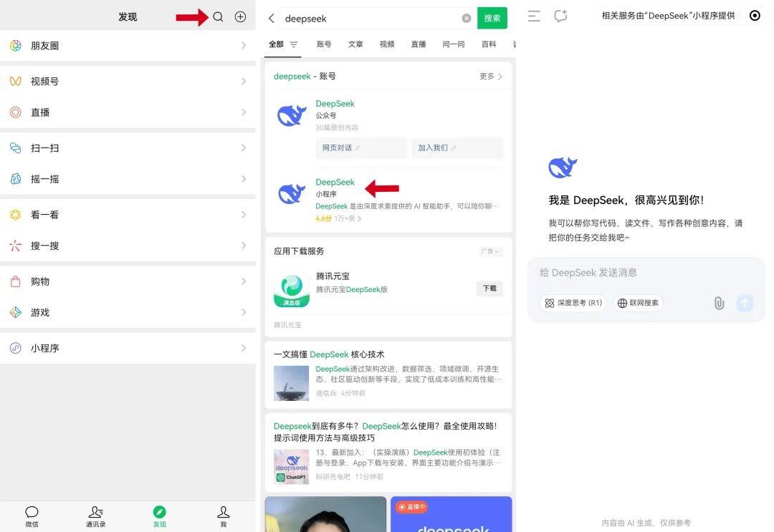Open Shopping (购物) bag icon
The image size is (774, 532).
tap(16, 281)
